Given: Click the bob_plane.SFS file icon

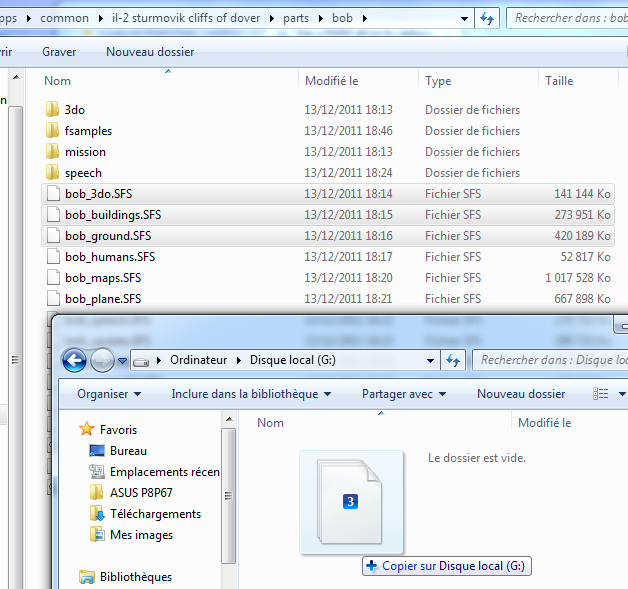Looking at the screenshot, I should [53, 299].
